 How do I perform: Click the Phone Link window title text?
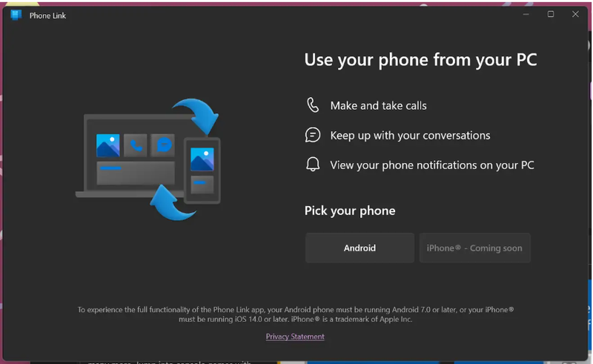47,16
